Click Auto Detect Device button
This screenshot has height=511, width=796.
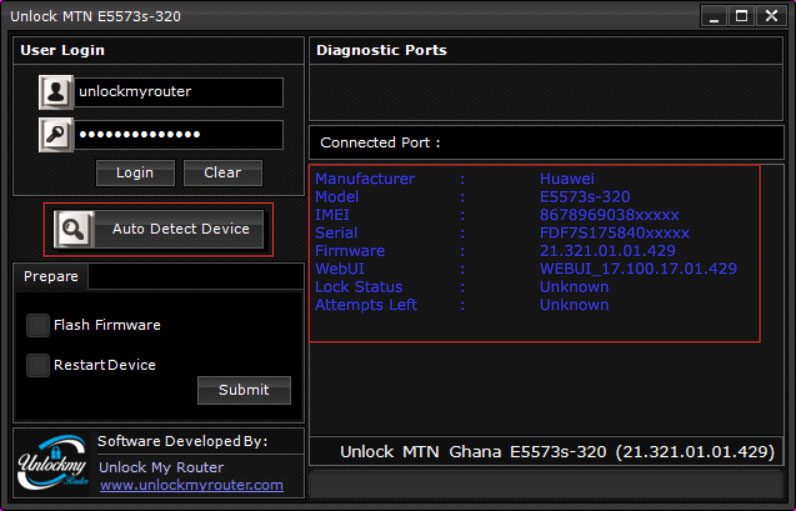click(x=159, y=229)
